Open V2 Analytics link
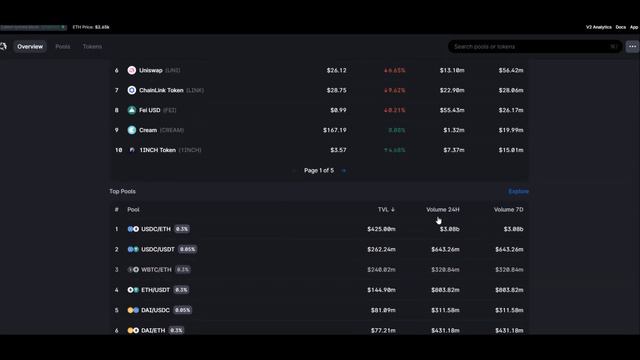This screenshot has width=640, height=360. tap(599, 27)
